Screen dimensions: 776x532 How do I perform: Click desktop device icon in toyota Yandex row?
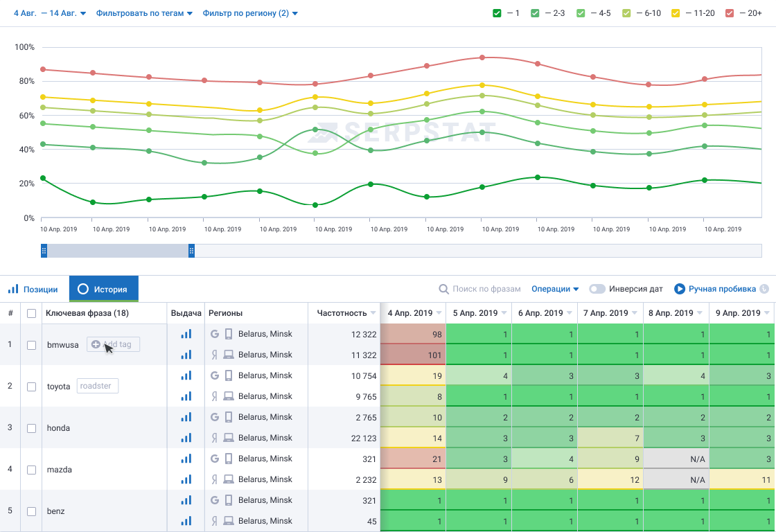click(x=229, y=396)
